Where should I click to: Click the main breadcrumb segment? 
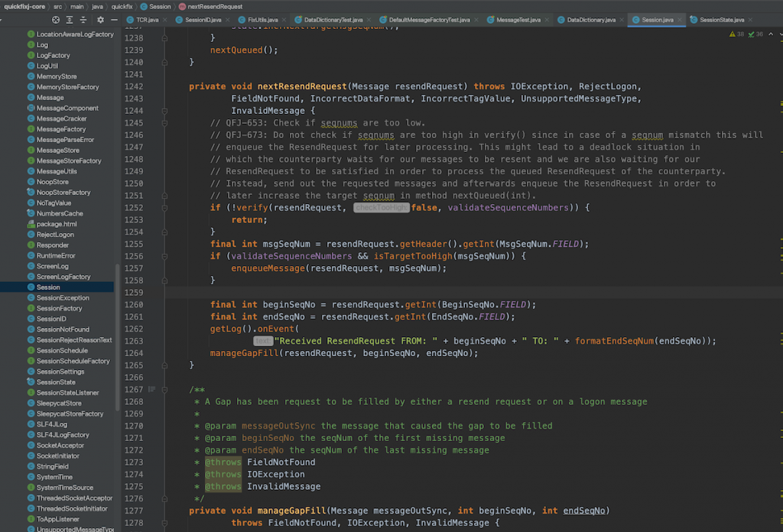coord(77,6)
